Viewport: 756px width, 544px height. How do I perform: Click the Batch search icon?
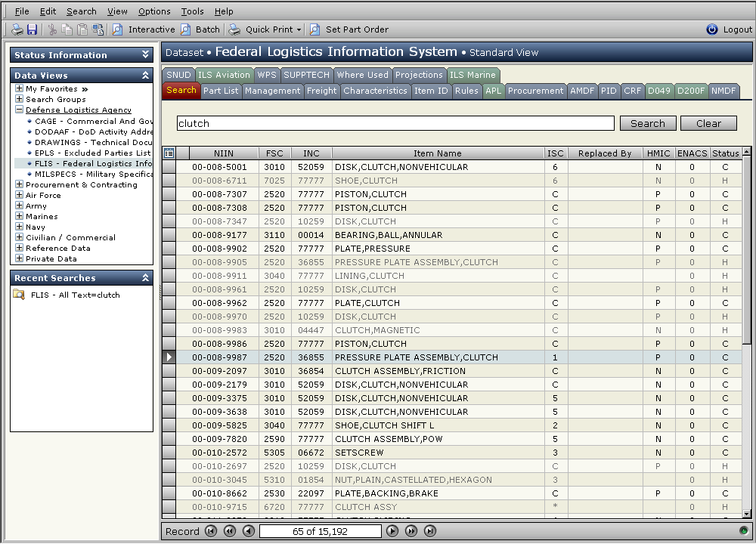click(185, 29)
